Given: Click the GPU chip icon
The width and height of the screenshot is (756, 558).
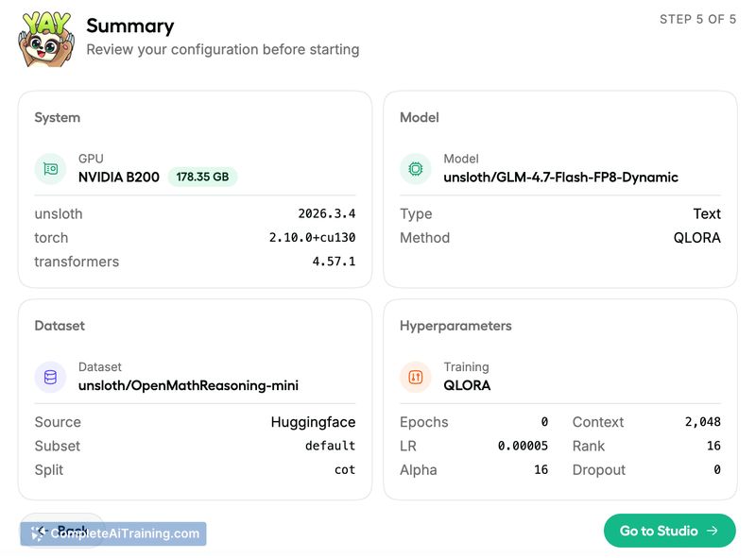Looking at the screenshot, I should coord(50,168).
